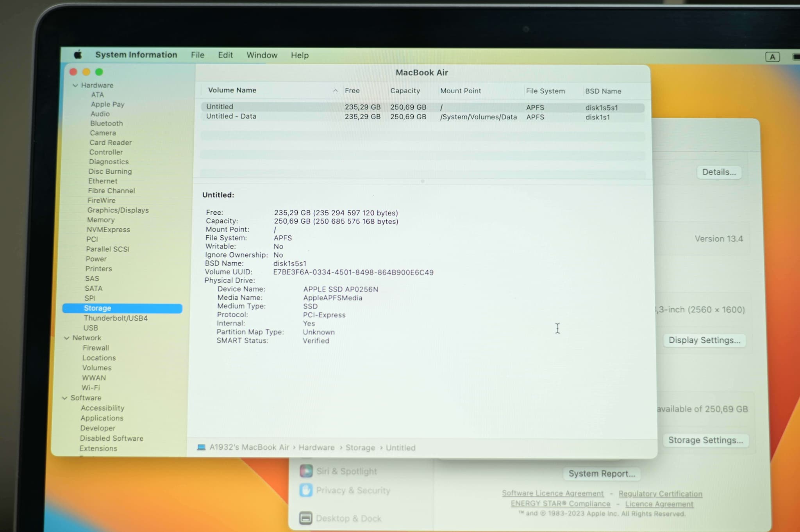The height and width of the screenshot is (532, 800).
Task: Click the input source A indicator
Action: (772, 57)
